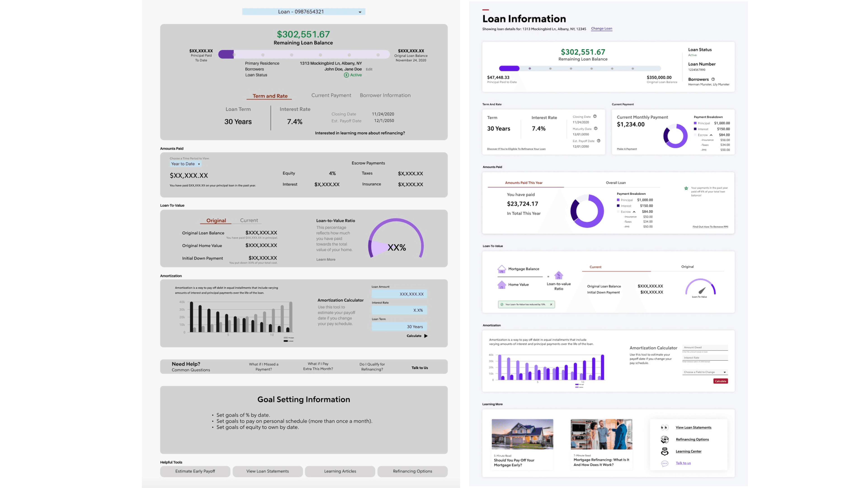Click the green Active status icon
The width and height of the screenshot is (868, 488).
pos(346,75)
